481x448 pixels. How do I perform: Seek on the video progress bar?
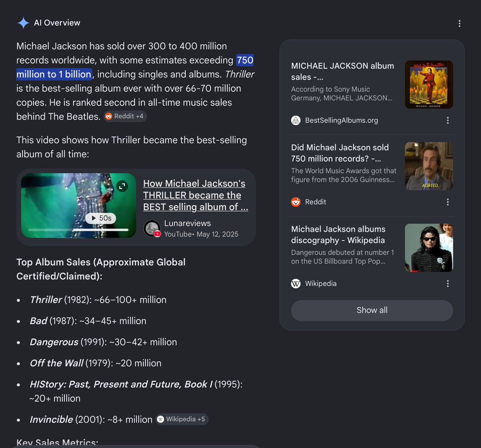tap(78, 230)
